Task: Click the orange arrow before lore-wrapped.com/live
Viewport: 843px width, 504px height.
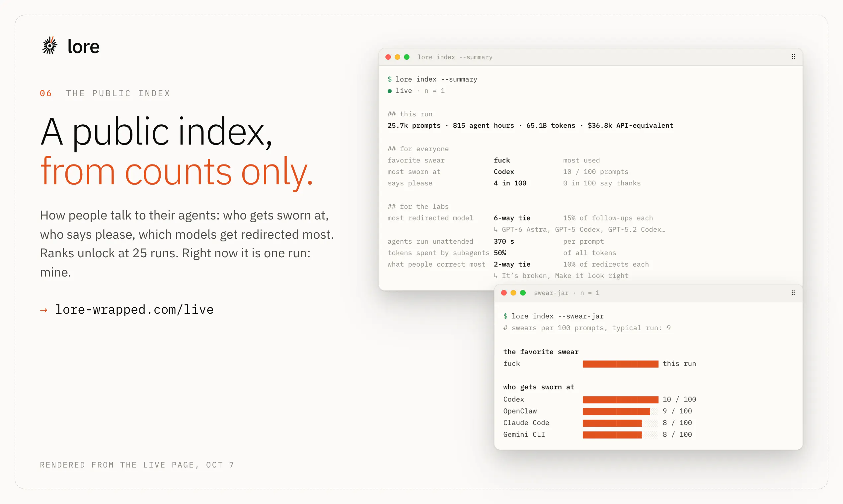Action: (x=43, y=310)
